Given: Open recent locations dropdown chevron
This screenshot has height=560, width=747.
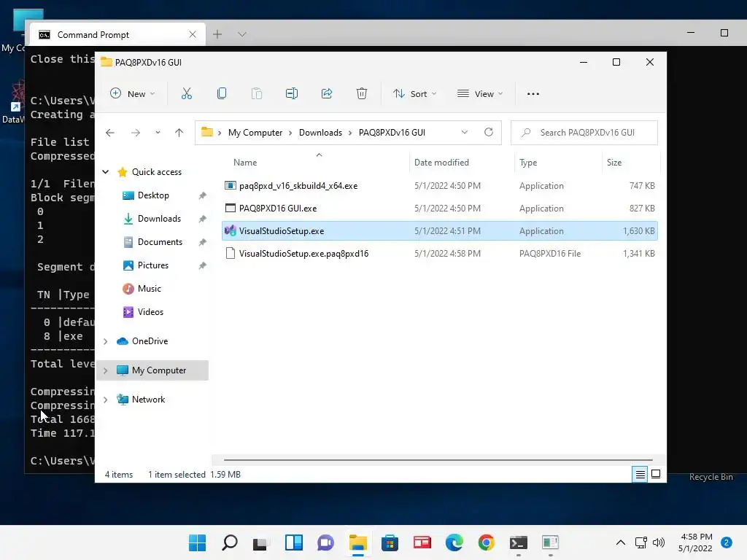Looking at the screenshot, I should [x=158, y=133].
